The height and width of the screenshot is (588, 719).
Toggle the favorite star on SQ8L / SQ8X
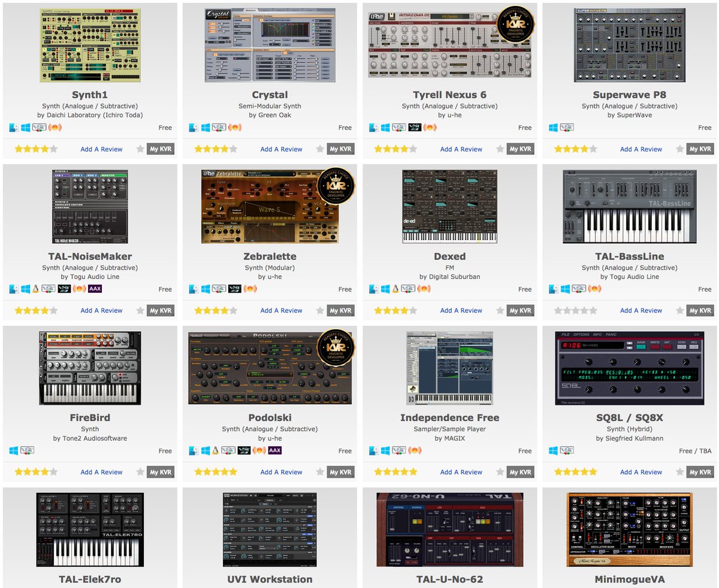[679, 472]
